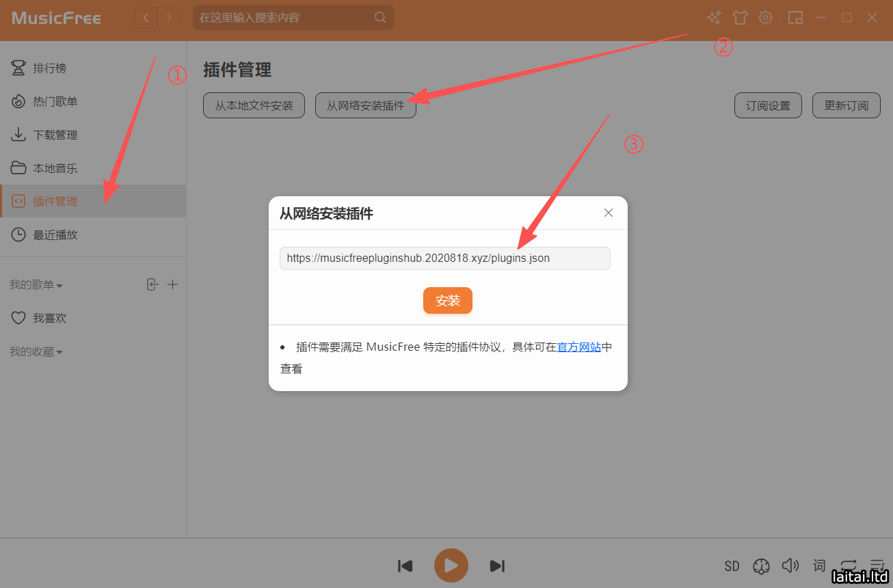Close the 从网络安装插件 dialog
The image size is (893, 588).
point(609,213)
